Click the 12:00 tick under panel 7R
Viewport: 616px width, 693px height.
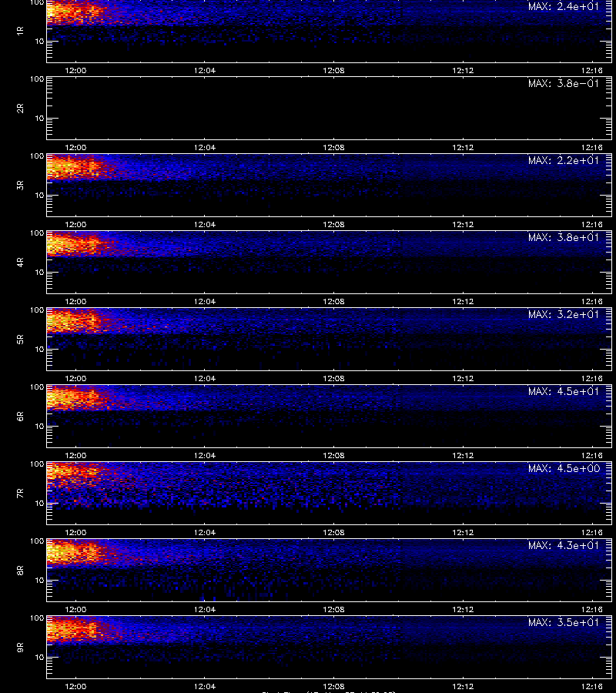pos(75,533)
